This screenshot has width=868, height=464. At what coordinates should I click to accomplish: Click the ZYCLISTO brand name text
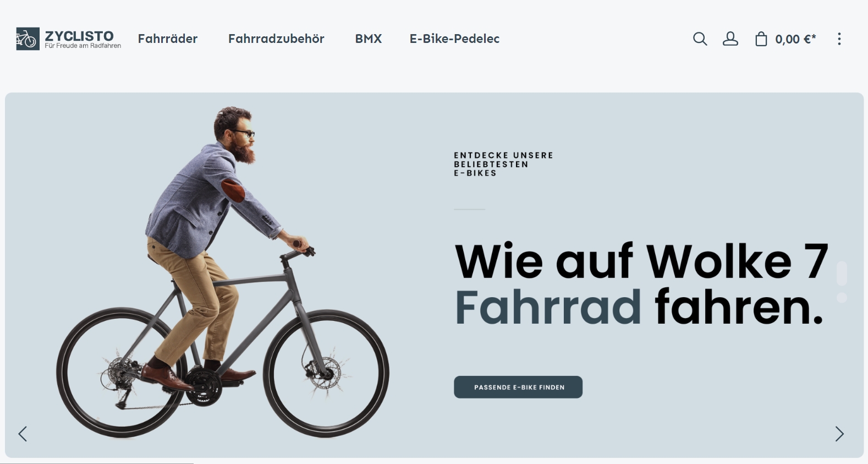click(x=79, y=36)
